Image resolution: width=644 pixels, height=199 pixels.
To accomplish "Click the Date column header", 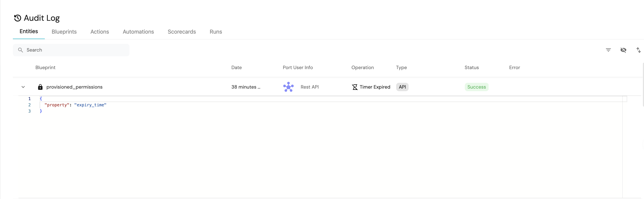I will point(236,67).
